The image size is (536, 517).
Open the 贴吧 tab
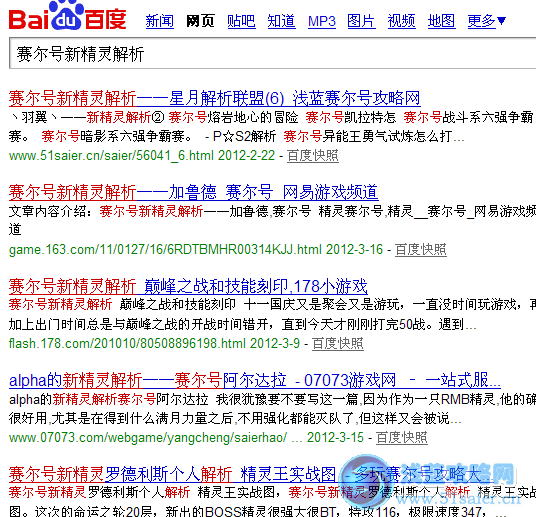point(241,21)
